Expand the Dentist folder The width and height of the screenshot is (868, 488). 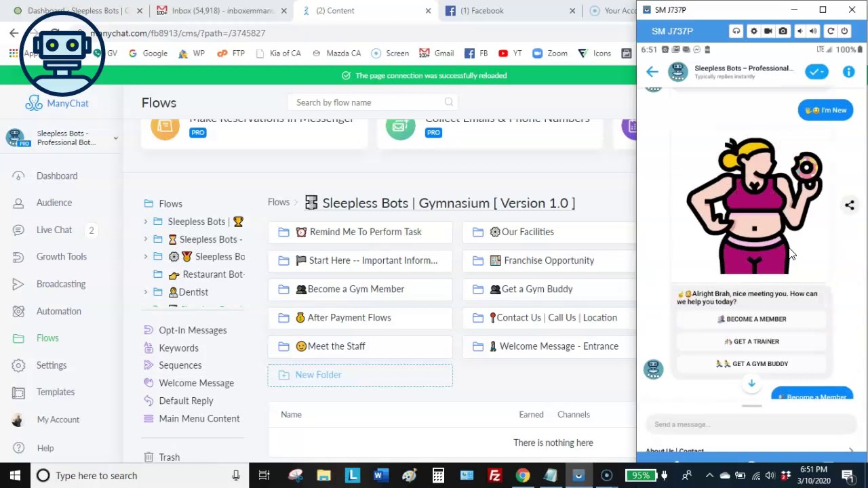[145, 292]
